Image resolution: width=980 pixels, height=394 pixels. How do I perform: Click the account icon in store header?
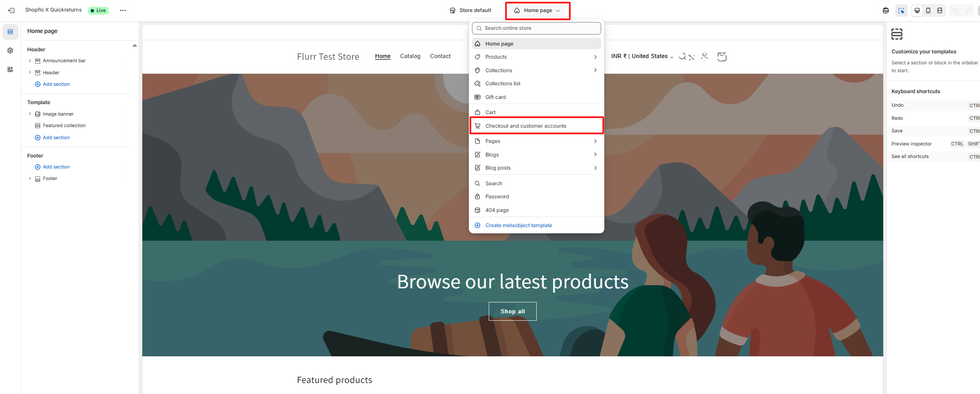[705, 56]
